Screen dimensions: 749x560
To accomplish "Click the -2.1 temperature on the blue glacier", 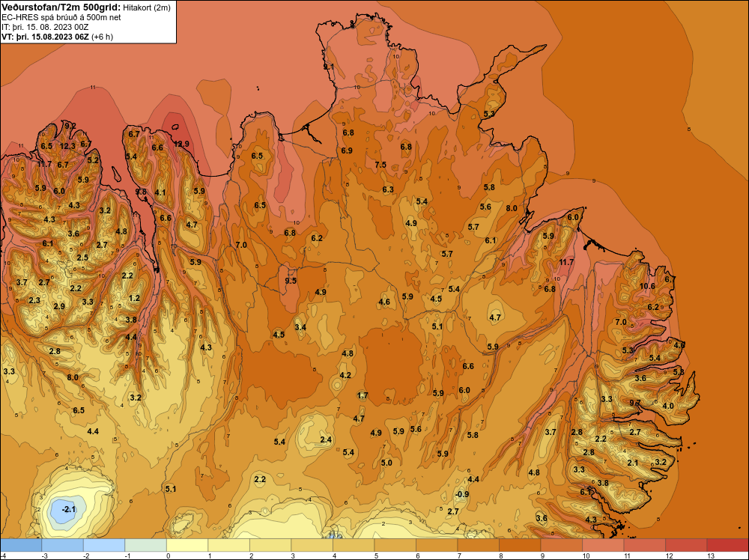I will pyautogui.click(x=69, y=509).
